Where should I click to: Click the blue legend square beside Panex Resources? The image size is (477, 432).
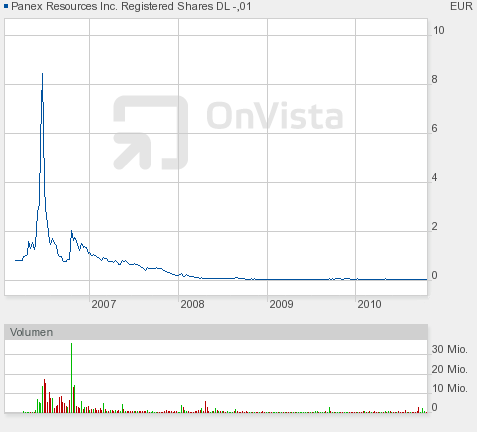pyautogui.click(x=6, y=6)
